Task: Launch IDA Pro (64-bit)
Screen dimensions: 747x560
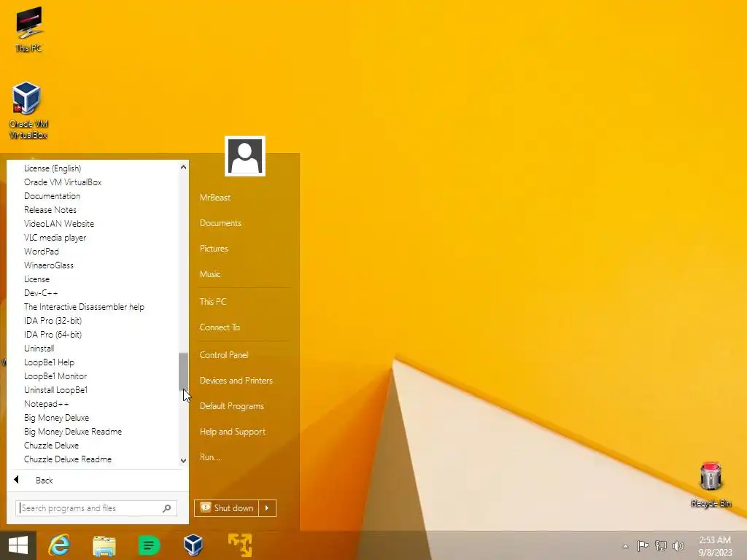Action: coord(53,334)
